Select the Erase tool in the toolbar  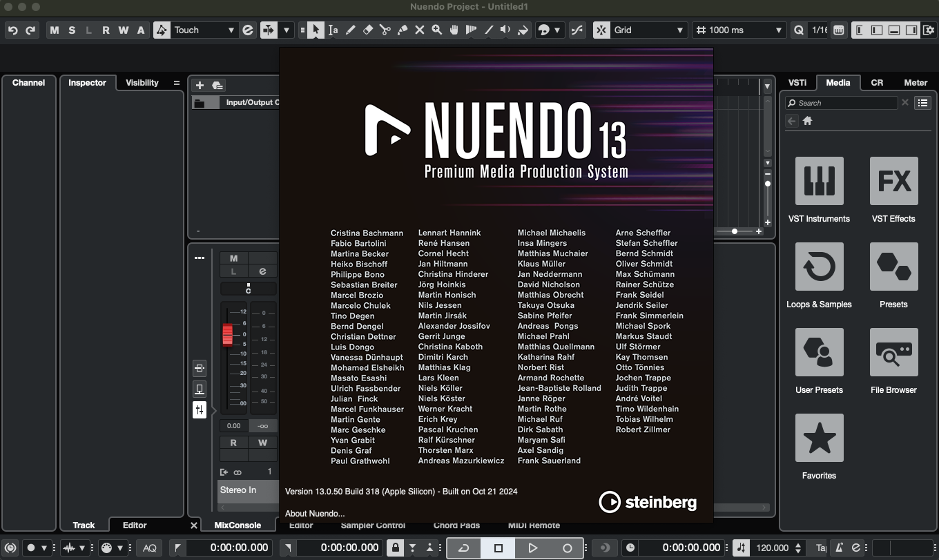pyautogui.click(x=368, y=30)
